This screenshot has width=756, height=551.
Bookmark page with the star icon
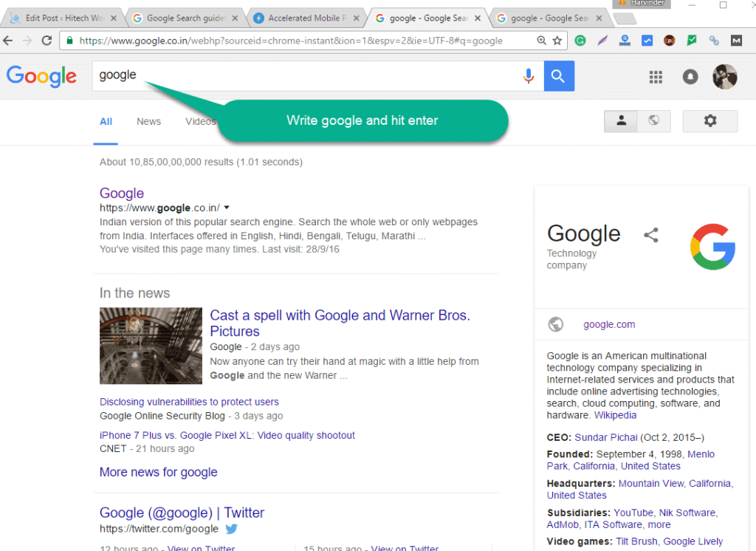557,41
